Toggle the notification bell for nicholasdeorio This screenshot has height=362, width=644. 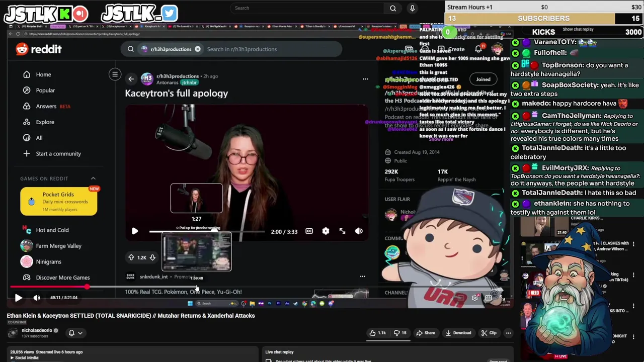(71, 333)
